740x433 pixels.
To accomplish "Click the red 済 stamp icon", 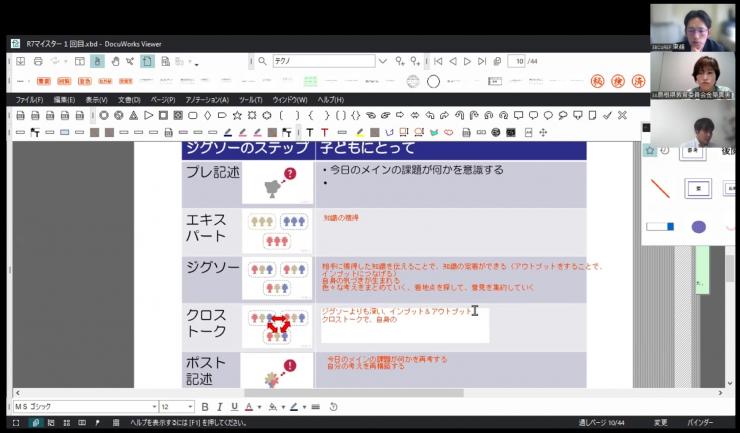I will (x=637, y=81).
